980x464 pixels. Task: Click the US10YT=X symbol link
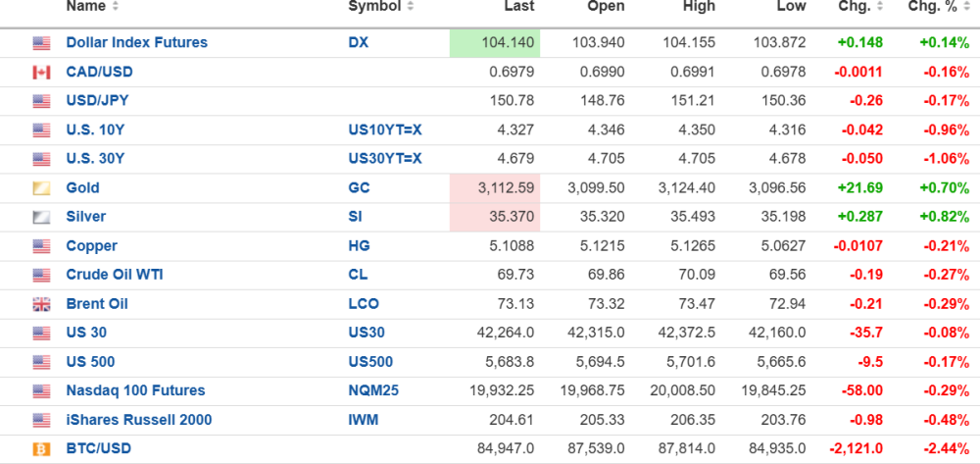pyautogui.click(x=384, y=129)
